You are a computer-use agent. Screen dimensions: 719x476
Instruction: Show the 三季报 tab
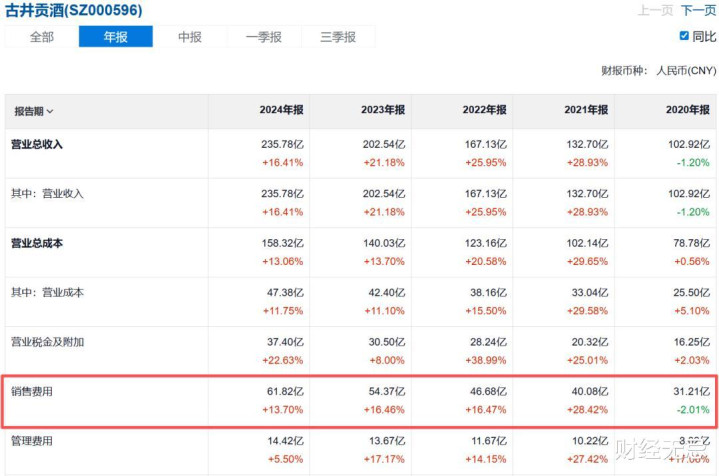tap(338, 37)
